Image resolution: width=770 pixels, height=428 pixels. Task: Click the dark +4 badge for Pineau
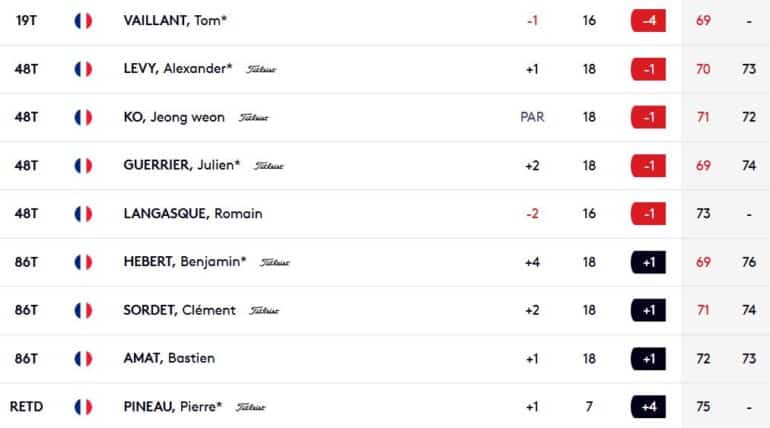[x=648, y=407]
